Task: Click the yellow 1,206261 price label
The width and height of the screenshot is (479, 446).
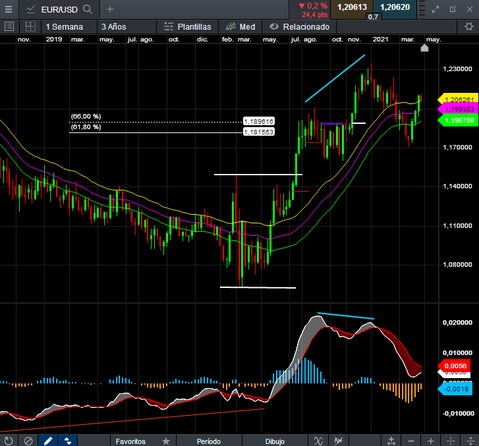Action: 458,99
